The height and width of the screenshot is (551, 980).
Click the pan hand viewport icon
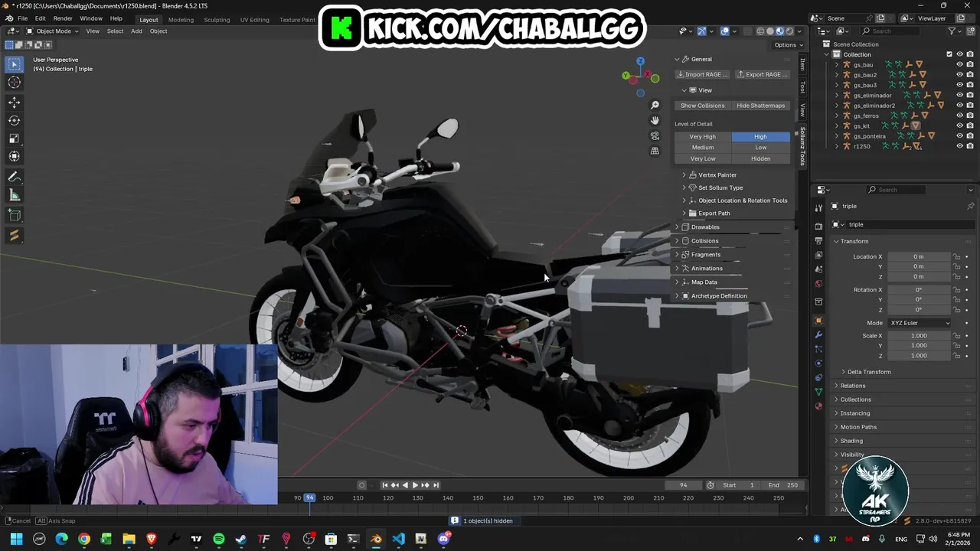[655, 120]
